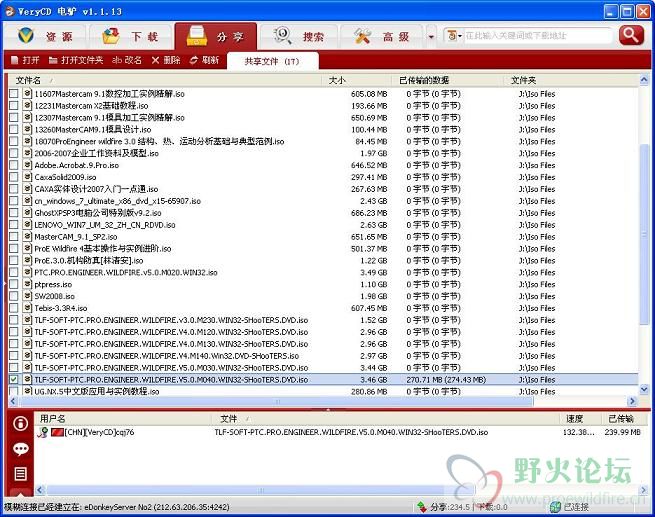Uncheck the WILDFIRE.V5.0.M040 iso checkbox

(14, 379)
